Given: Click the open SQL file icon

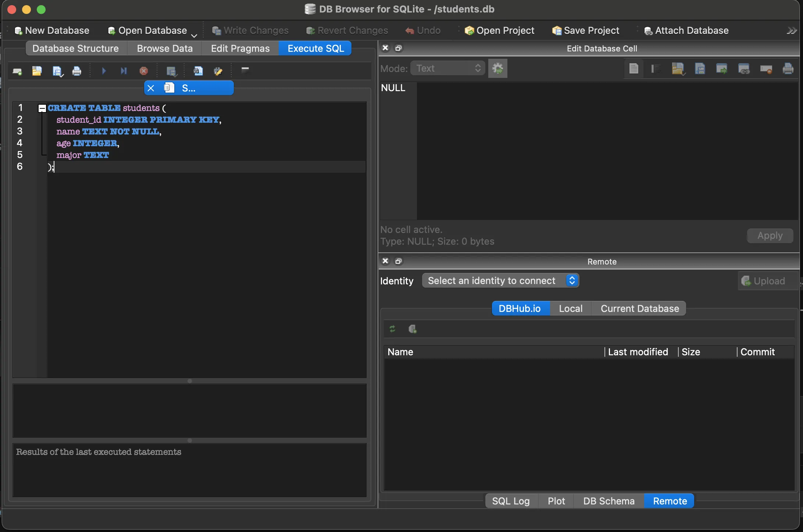Looking at the screenshot, I should click(37, 71).
